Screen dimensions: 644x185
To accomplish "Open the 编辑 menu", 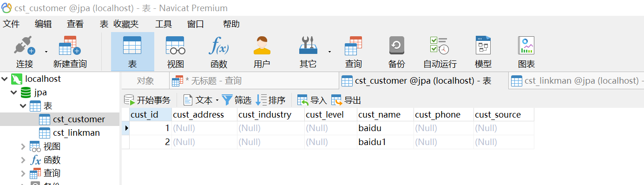I will [43, 24].
